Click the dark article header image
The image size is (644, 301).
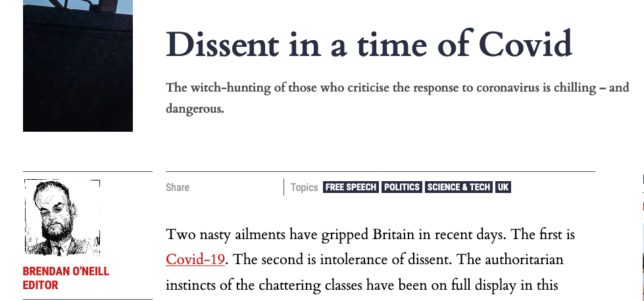point(78,66)
